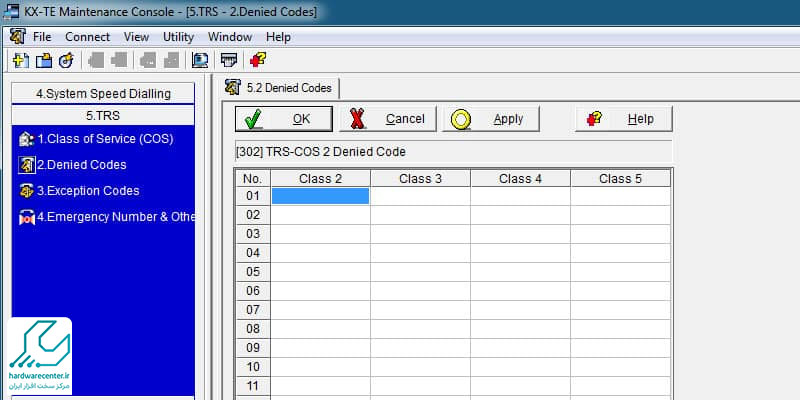Open the Connect menu

pyautogui.click(x=87, y=37)
